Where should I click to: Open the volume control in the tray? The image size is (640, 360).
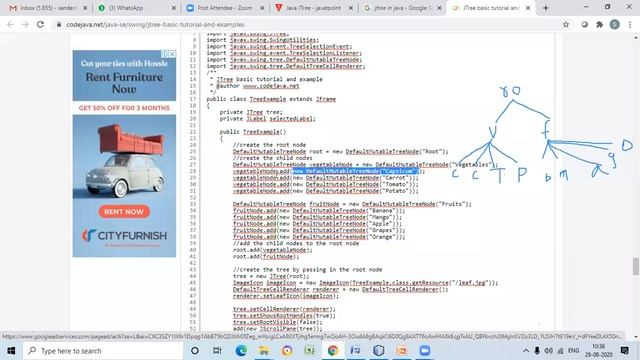click(x=549, y=351)
